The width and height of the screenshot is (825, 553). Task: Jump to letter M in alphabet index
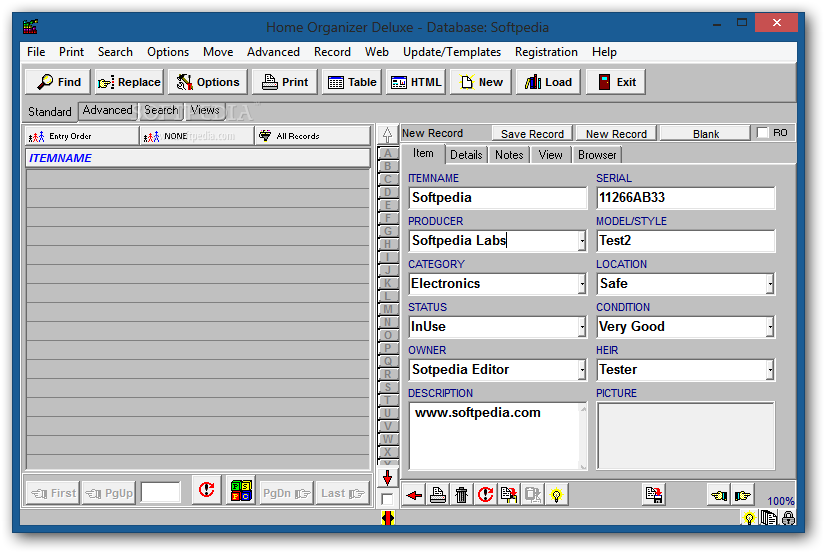tap(388, 309)
